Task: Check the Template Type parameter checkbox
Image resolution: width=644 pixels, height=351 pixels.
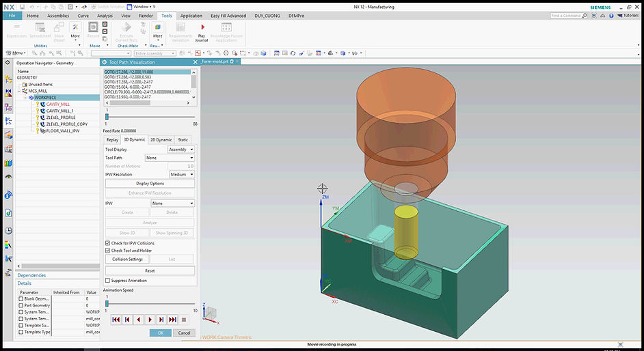Action: point(21,332)
